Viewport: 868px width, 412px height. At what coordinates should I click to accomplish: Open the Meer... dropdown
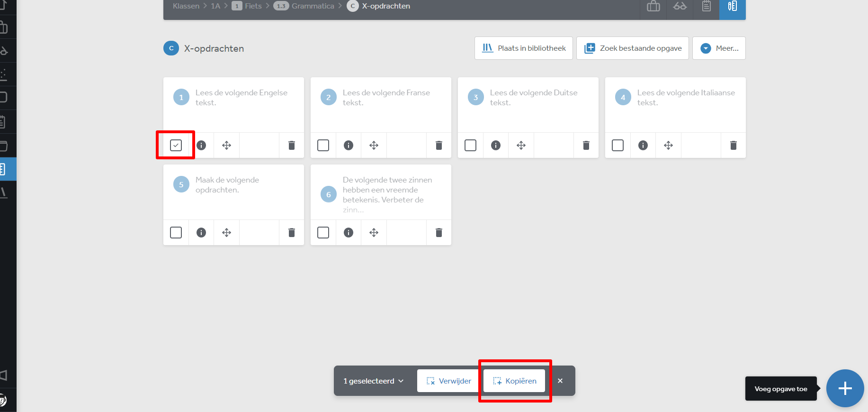(x=719, y=48)
